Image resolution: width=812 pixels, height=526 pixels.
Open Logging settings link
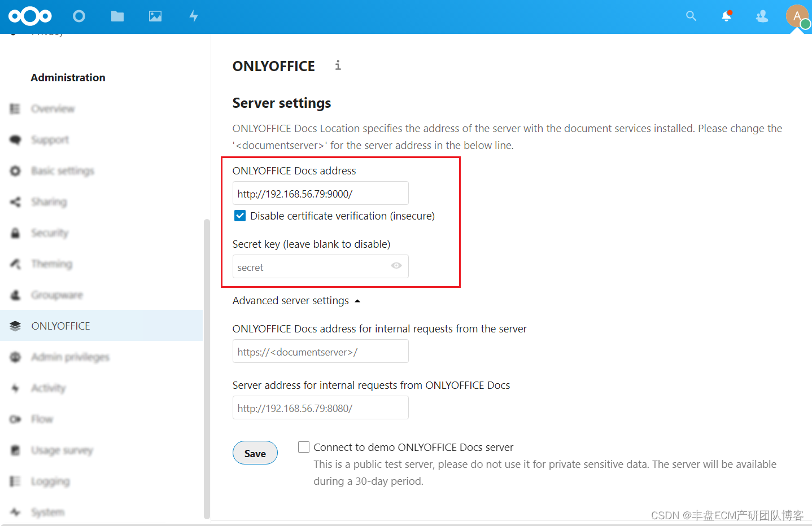[50, 481]
